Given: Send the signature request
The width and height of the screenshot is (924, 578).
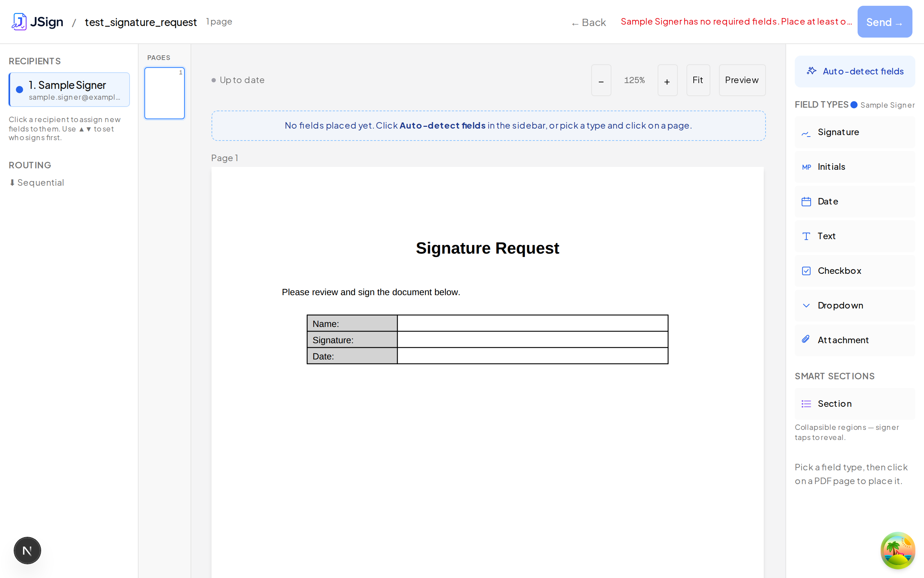Looking at the screenshot, I should (884, 22).
